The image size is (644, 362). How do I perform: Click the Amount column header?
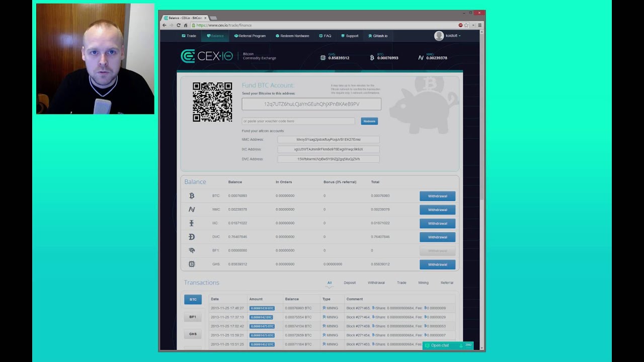(x=256, y=299)
